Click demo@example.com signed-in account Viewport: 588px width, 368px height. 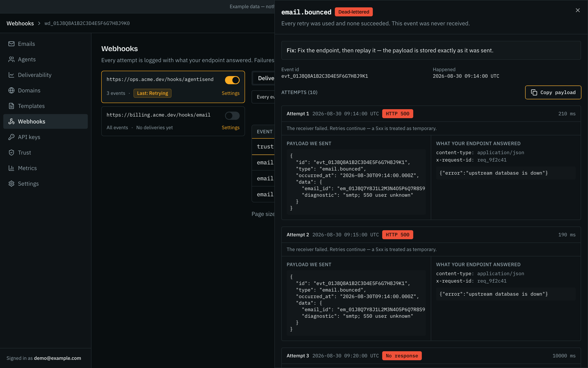(x=58, y=358)
